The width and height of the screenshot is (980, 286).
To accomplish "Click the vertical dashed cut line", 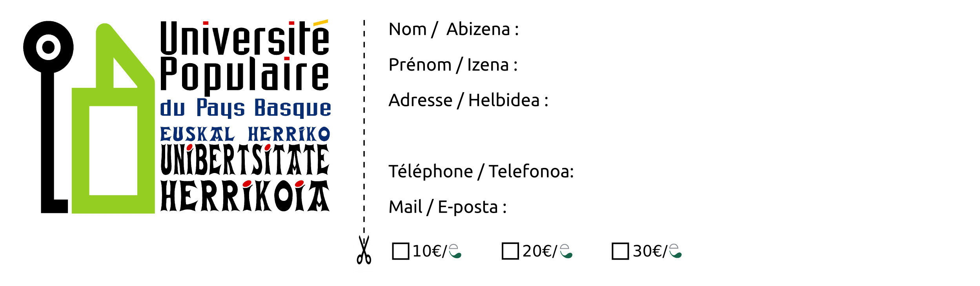I will click(x=364, y=118).
